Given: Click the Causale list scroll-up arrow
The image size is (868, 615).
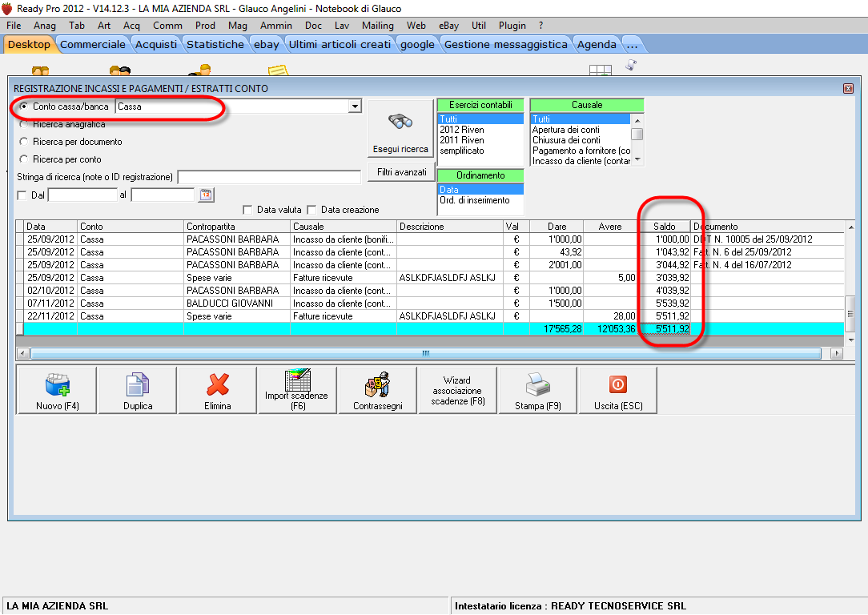Looking at the screenshot, I should [x=637, y=120].
